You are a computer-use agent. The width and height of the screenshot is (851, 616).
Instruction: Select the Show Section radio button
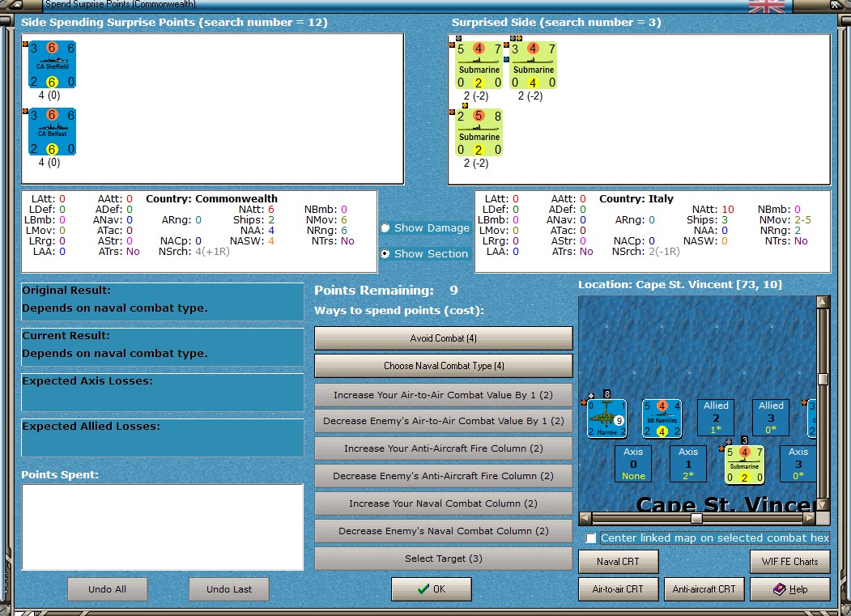click(385, 253)
